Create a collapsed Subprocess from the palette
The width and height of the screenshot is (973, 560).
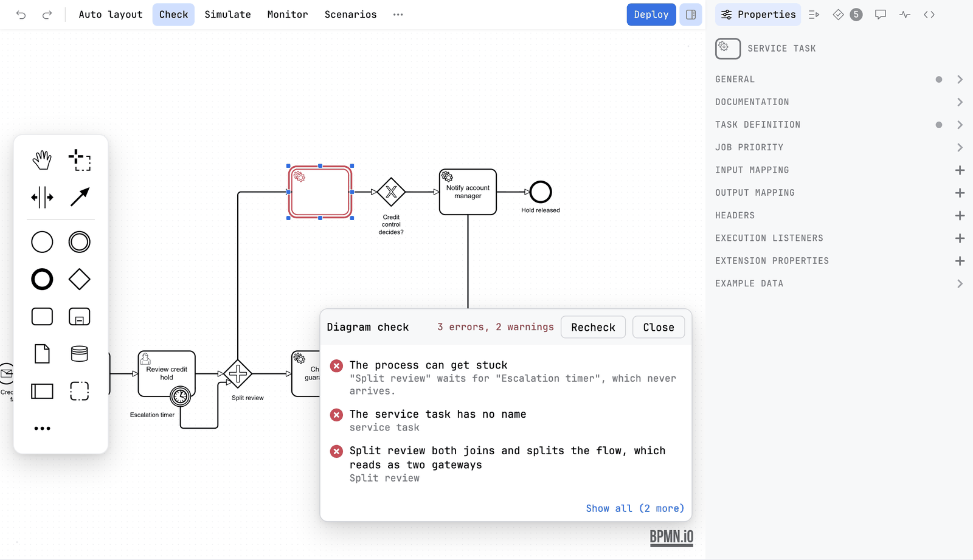click(80, 317)
